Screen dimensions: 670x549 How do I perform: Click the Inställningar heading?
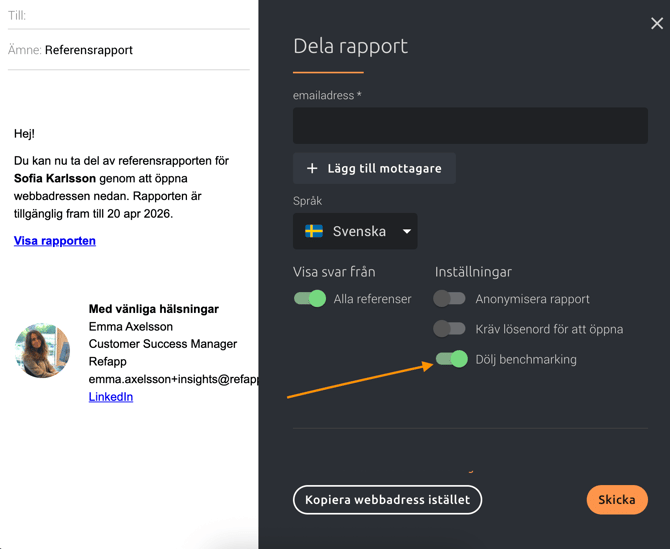(x=473, y=272)
